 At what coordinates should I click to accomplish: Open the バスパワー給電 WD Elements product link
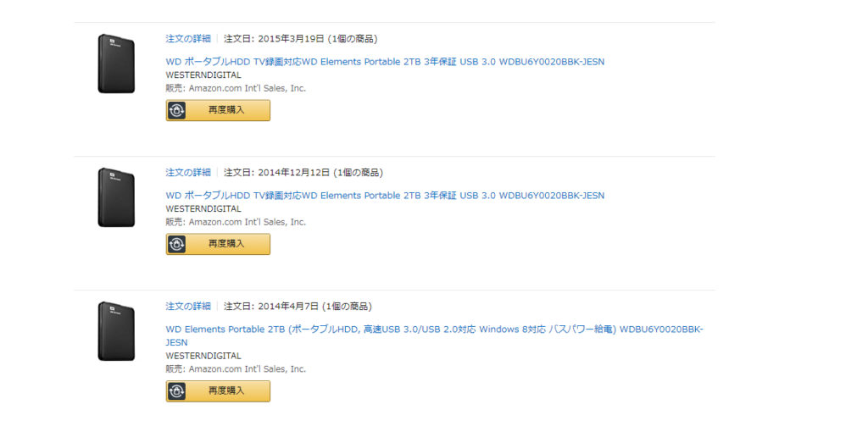click(434, 329)
